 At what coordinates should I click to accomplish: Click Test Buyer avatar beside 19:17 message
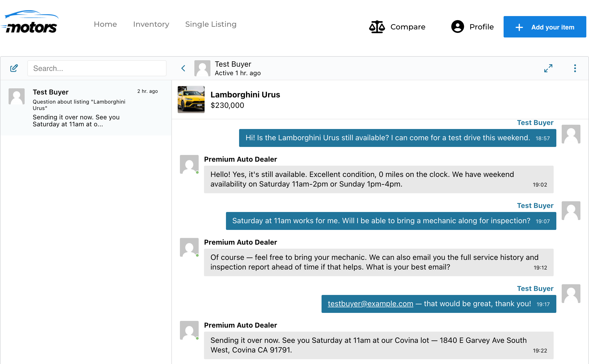point(571,294)
